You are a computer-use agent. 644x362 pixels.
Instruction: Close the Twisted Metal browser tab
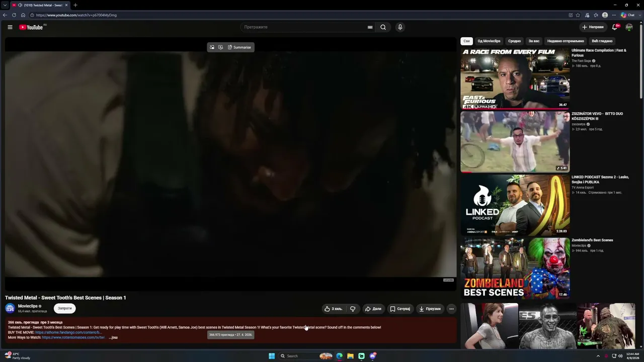pos(66,5)
